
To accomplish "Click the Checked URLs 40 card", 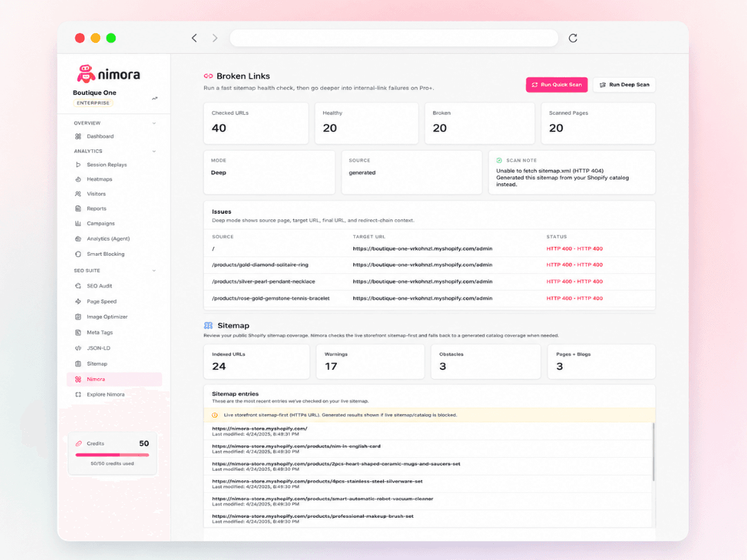I will pyautogui.click(x=256, y=123).
